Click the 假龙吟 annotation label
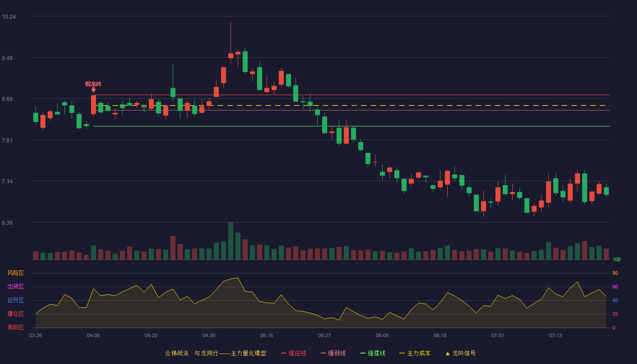The image size is (637, 364). point(93,84)
